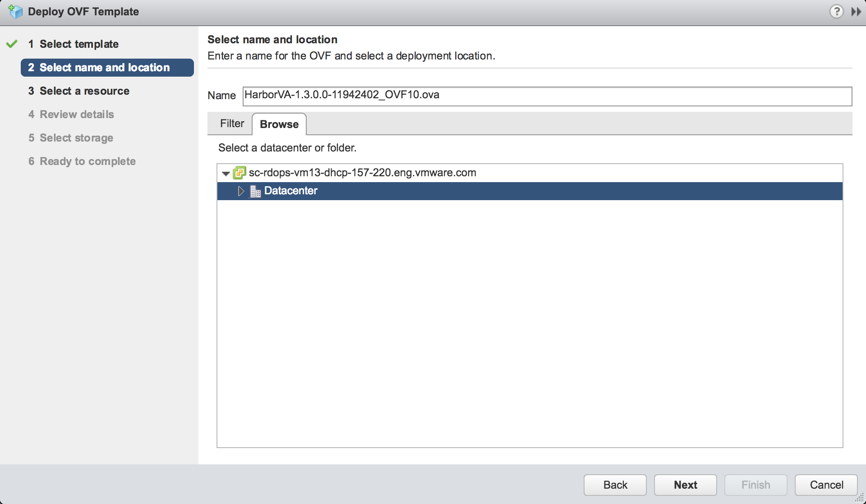The height and width of the screenshot is (504, 866).
Task: Click the Datacenter icon in browser
Action: point(255,191)
